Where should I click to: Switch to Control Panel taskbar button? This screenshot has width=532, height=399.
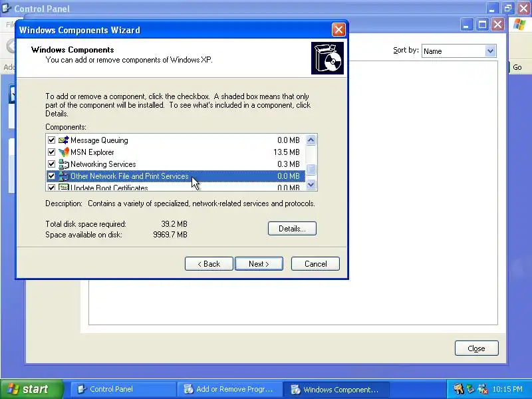124,389
